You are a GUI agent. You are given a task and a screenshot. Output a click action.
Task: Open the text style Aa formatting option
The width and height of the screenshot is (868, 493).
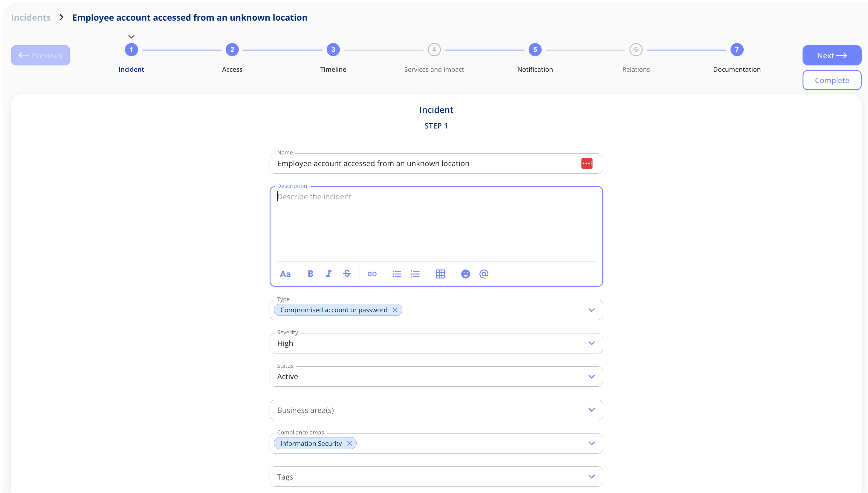(285, 274)
